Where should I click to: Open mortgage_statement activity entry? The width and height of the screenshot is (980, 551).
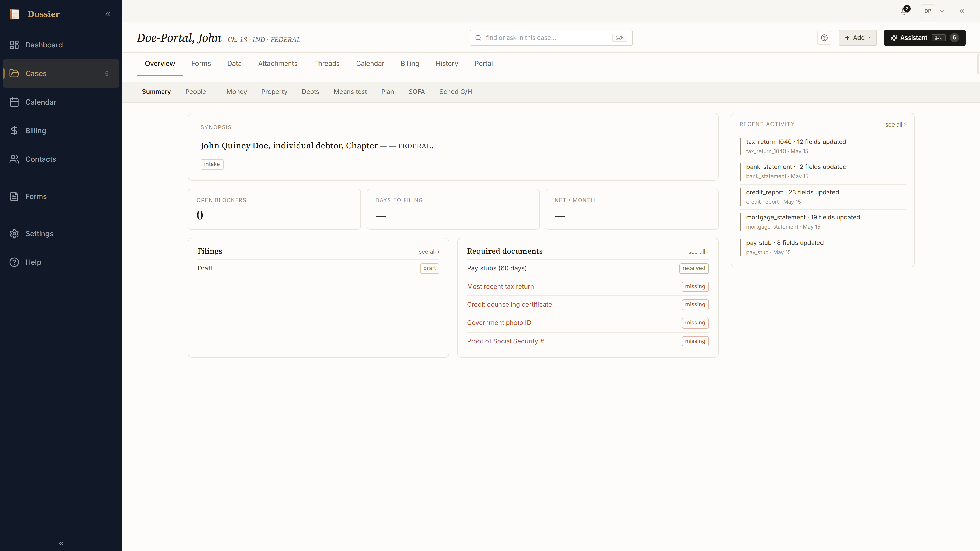(823, 222)
